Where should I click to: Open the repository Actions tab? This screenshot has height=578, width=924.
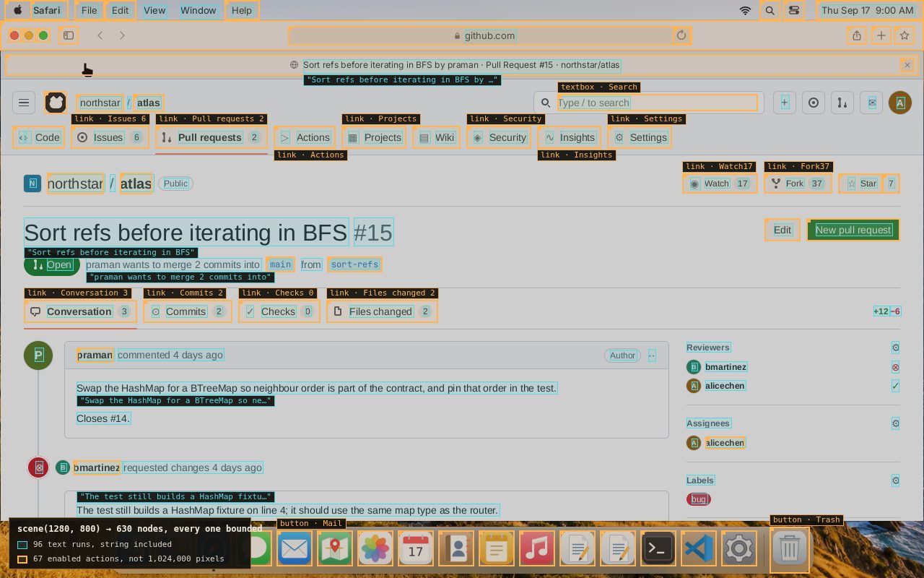(x=305, y=137)
